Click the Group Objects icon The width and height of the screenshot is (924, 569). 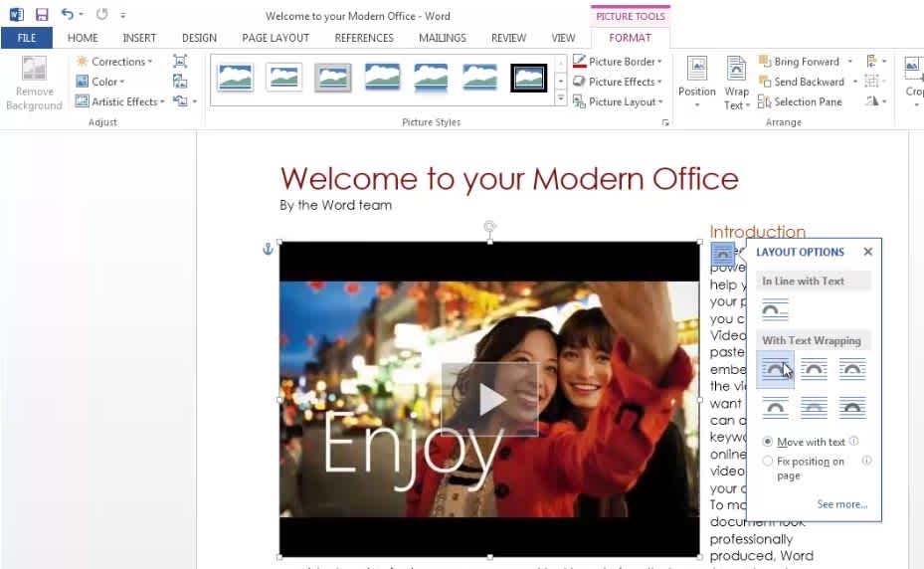point(875,82)
